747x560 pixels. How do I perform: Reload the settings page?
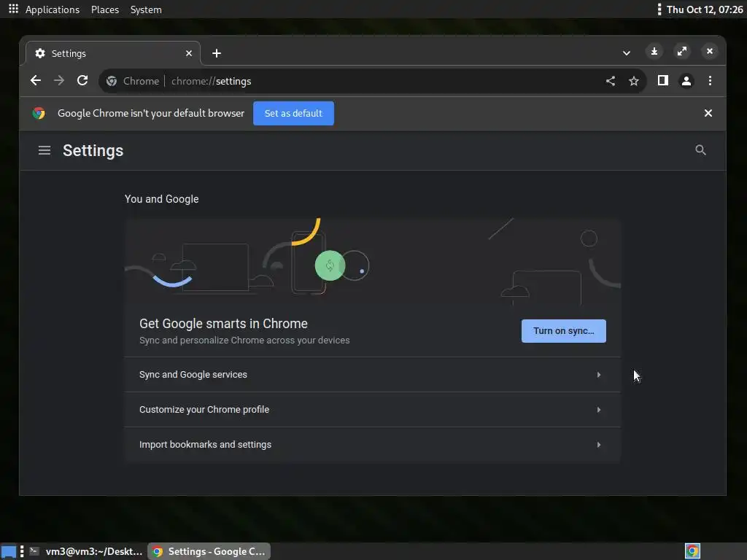tap(82, 80)
